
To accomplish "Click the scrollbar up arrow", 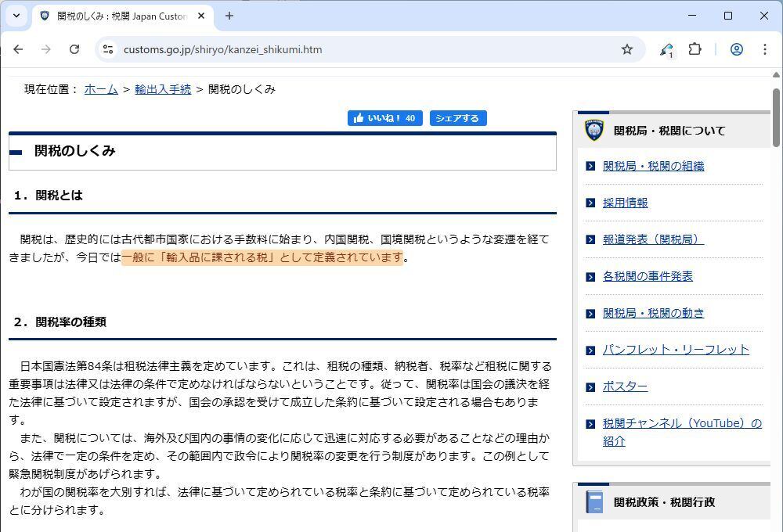I will (x=776, y=75).
